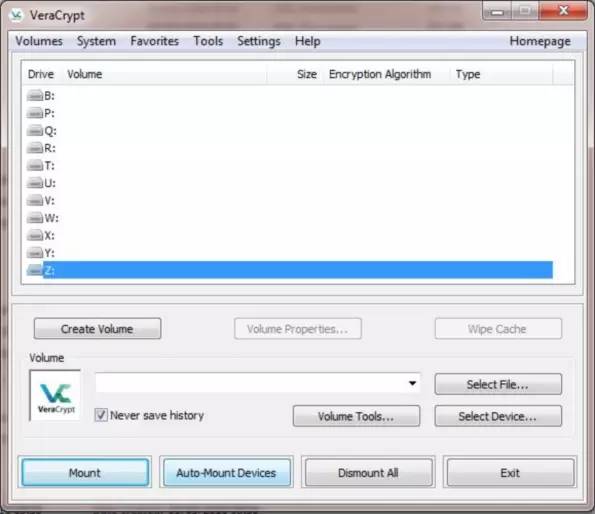Click the Mount button

[x=85, y=473]
